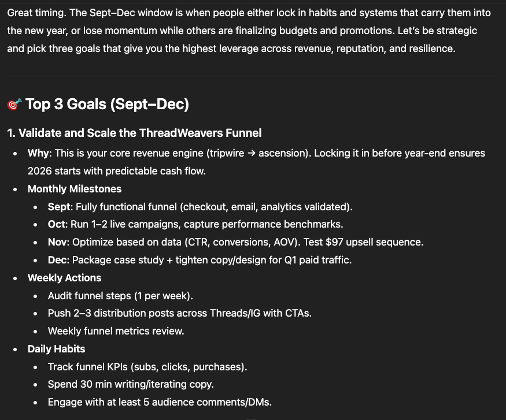506x420 pixels.
Task: Click the Spend 30 min writing item
Action: [x=131, y=385]
